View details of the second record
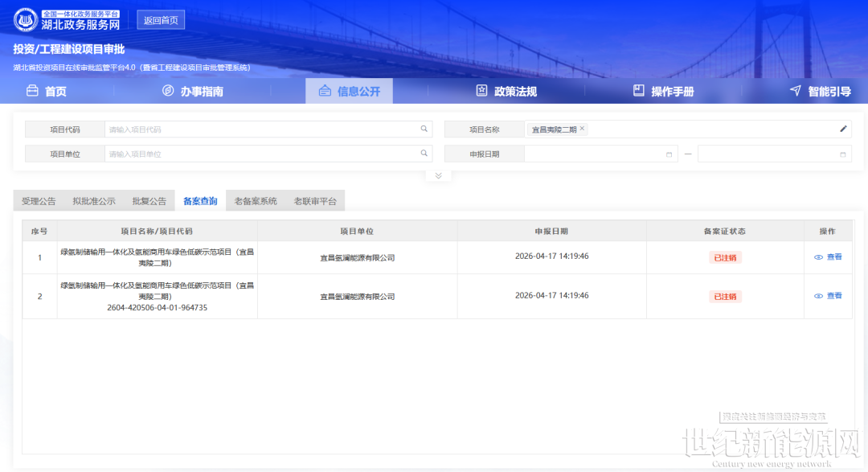 point(828,296)
